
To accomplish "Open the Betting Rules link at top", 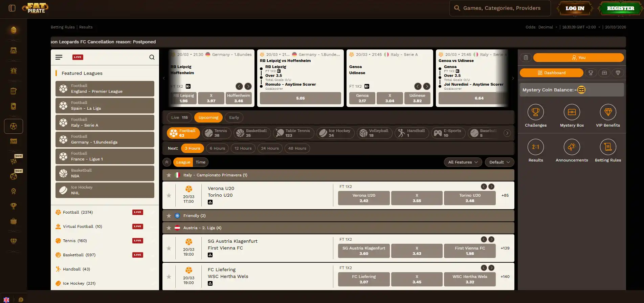I will pos(63,27).
